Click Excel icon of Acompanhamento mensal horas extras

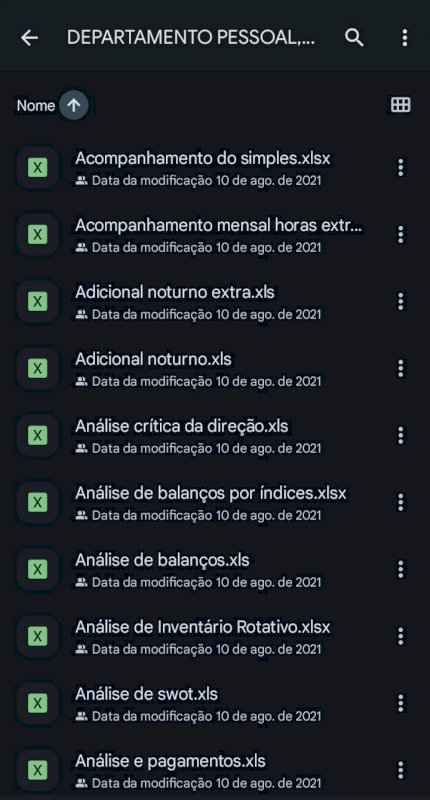coord(37,234)
